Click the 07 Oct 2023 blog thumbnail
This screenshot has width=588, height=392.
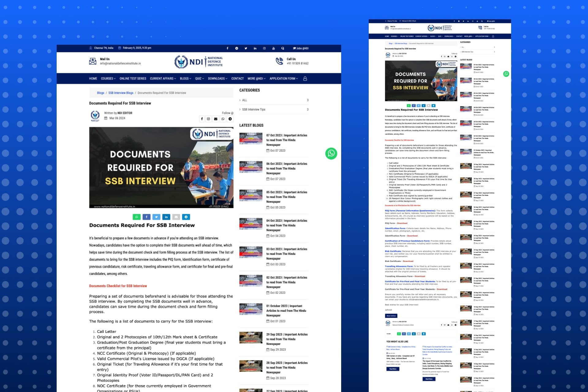[251, 138]
